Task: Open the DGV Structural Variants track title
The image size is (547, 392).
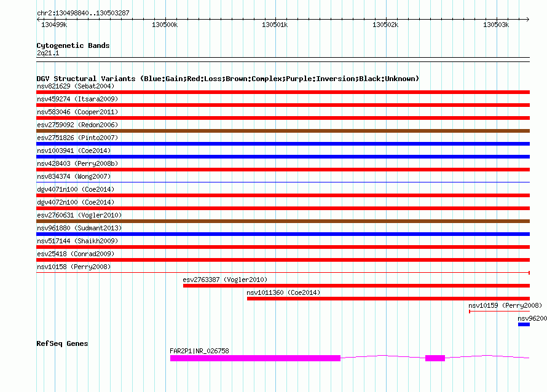Action: point(228,79)
